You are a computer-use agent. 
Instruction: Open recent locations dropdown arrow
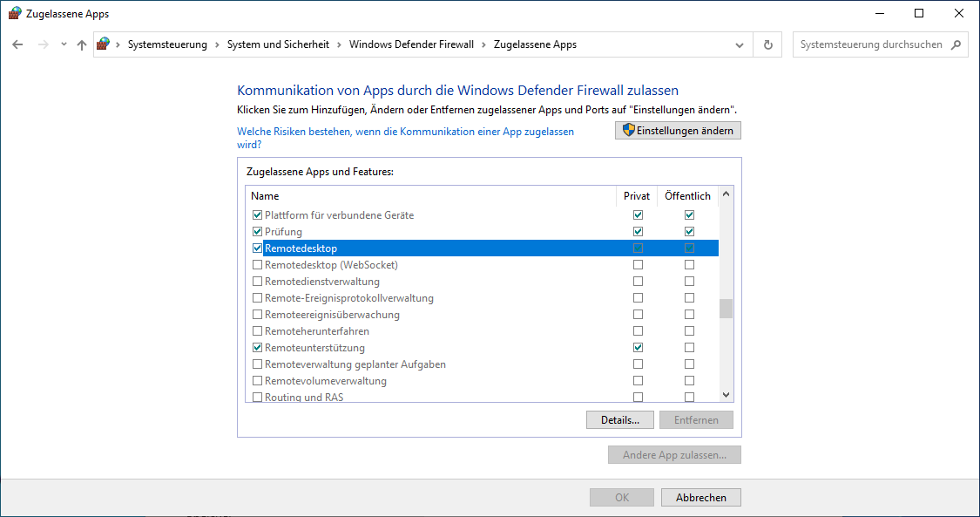pyautogui.click(x=64, y=45)
